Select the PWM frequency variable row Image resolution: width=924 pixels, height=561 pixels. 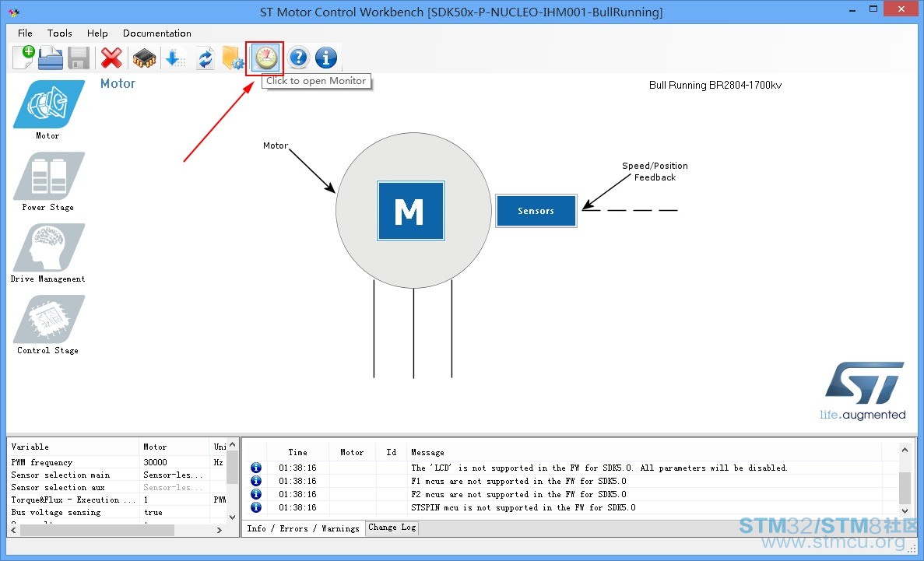click(118, 462)
